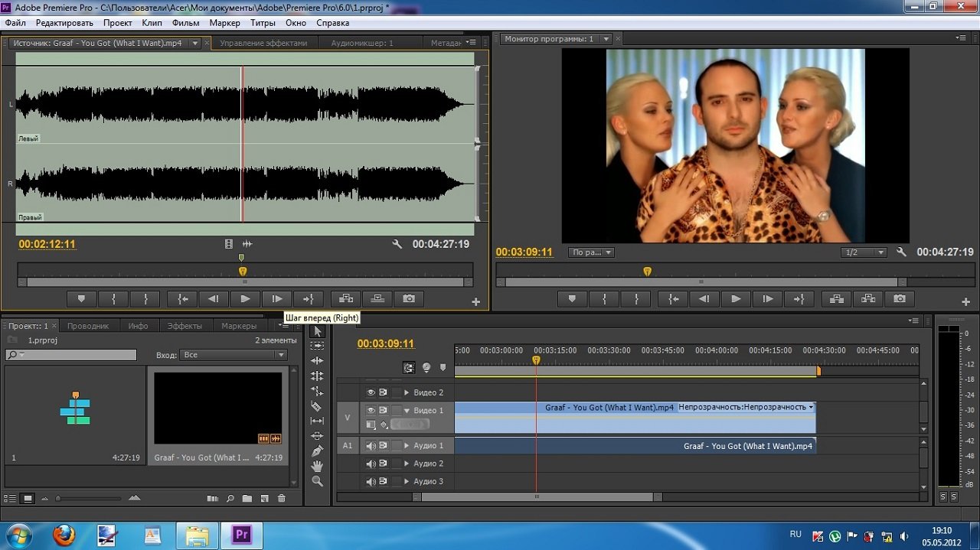
Task: Open the Клип menu
Action: (x=152, y=23)
